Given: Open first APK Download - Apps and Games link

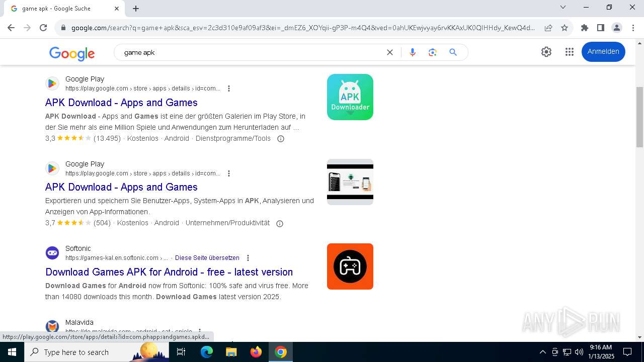Looking at the screenshot, I should (121, 103).
